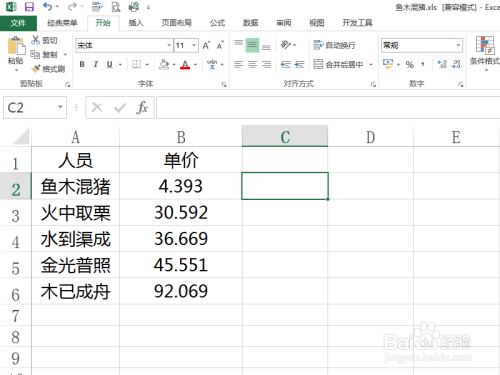Click the text orientation icon
500x375 pixels.
pos(286,45)
